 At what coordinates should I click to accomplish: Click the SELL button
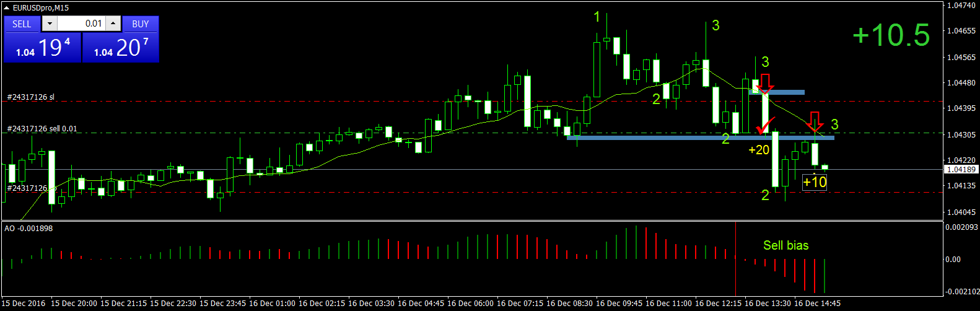tap(22, 24)
